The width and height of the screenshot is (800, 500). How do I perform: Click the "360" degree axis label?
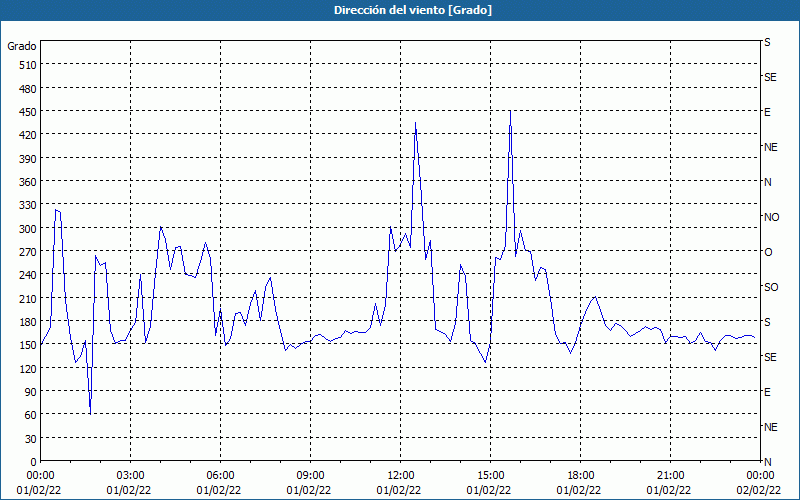29,182
